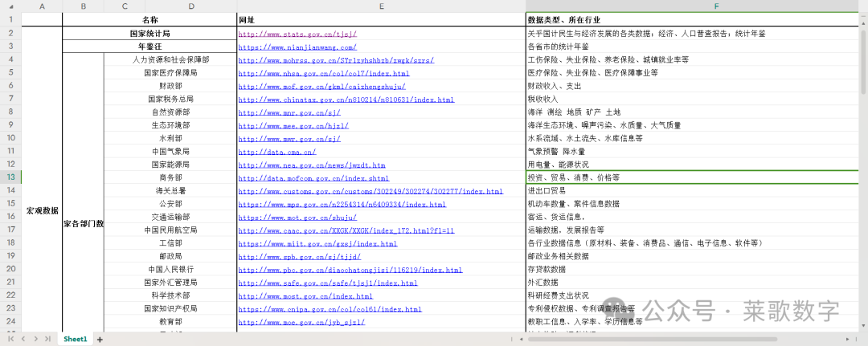Image resolution: width=868 pixels, height=346 pixels.
Task: Select the 各省市的统计年鉴 cell
Action: point(693,47)
